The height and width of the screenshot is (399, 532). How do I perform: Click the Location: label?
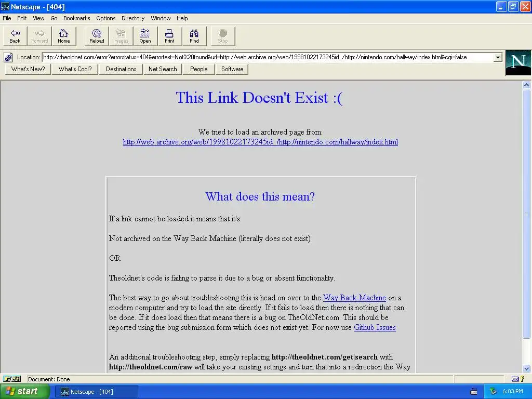coord(28,57)
